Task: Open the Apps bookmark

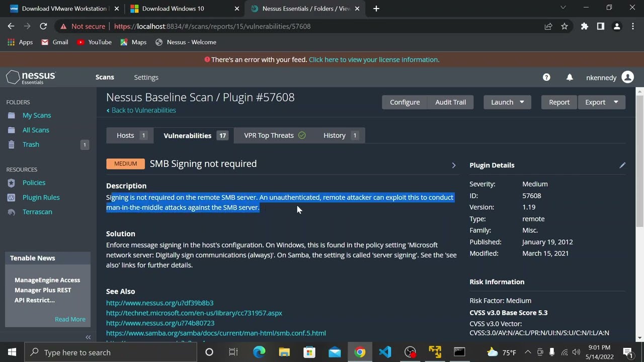Action: coord(20,42)
